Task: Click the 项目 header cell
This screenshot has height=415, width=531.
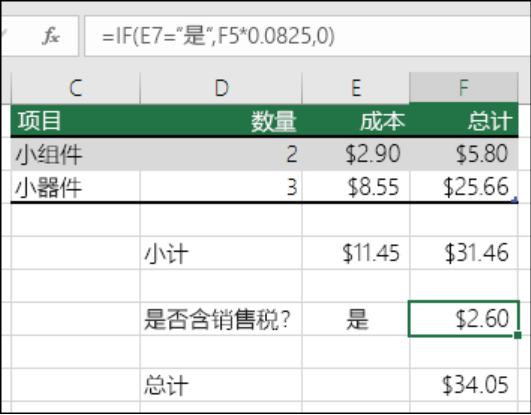Action: (x=76, y=121)
